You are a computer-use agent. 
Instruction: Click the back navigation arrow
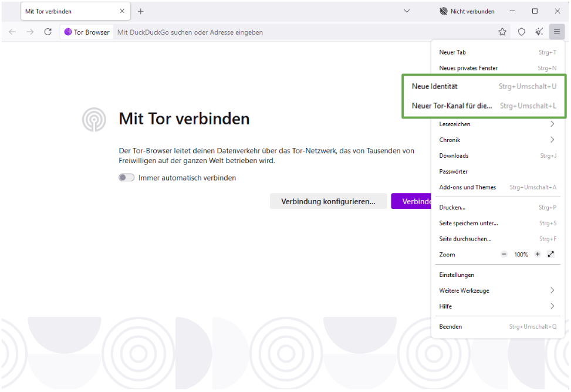[12, 32]
